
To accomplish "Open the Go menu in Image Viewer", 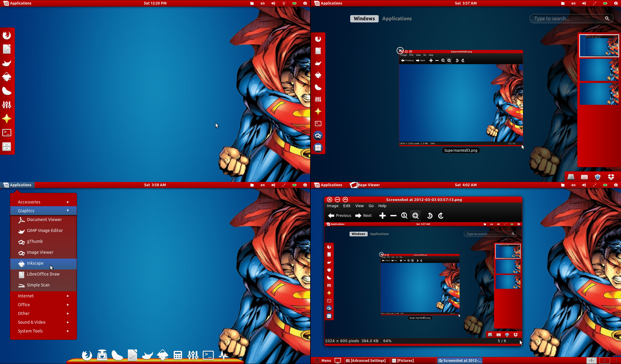I will click(x=371, y=206).
